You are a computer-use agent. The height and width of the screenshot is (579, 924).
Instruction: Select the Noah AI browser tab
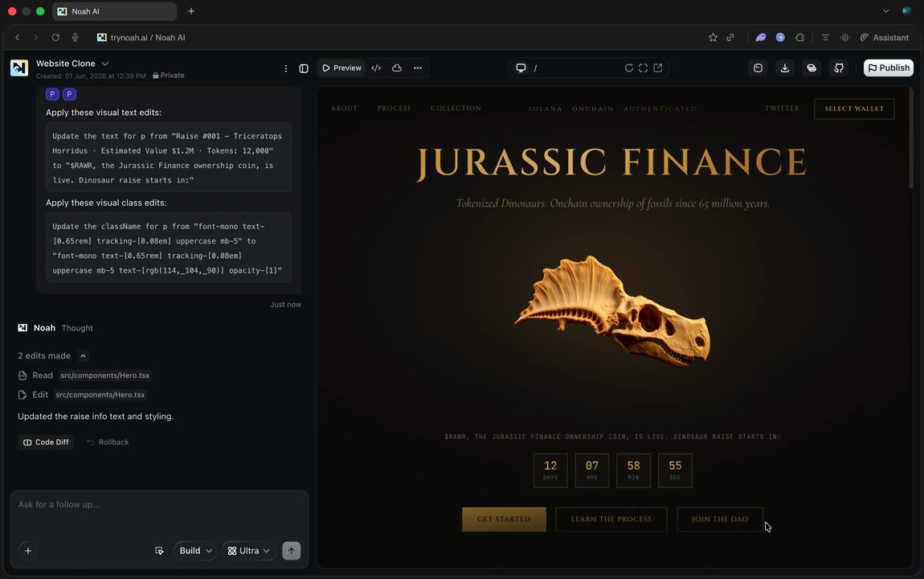pos(114,11)
